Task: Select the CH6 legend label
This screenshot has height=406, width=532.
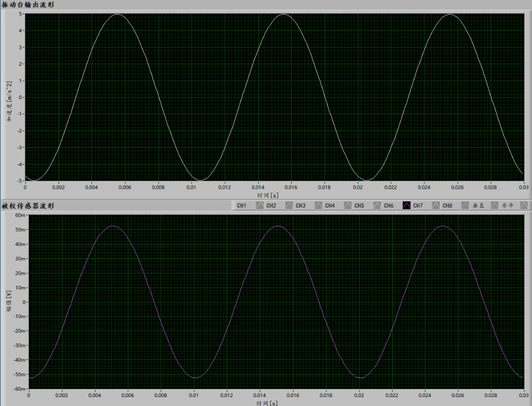Action: [389, 206]
